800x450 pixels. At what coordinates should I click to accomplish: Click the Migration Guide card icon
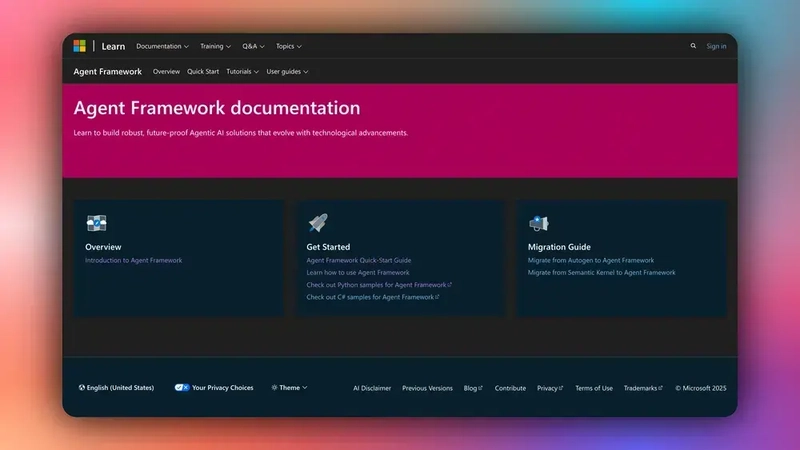pos(538,223)
